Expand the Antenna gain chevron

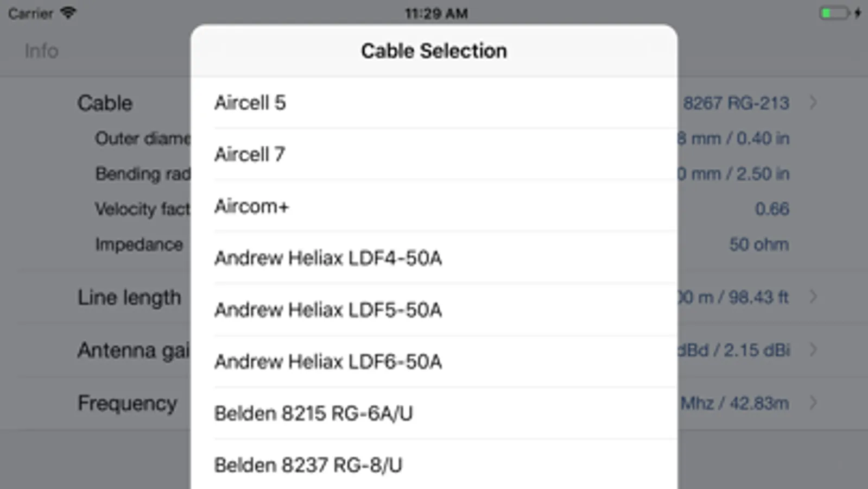(x=813, y=349)
